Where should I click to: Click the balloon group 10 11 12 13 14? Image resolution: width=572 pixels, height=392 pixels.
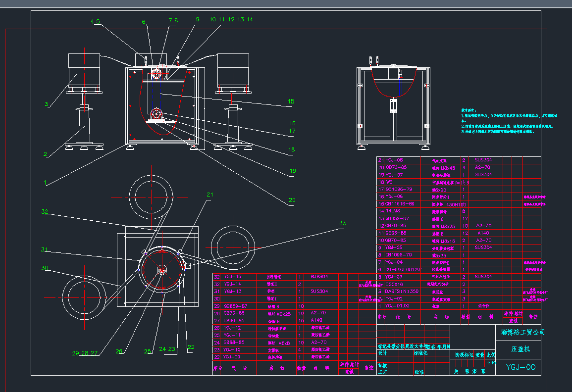click(x=230, y=20)
